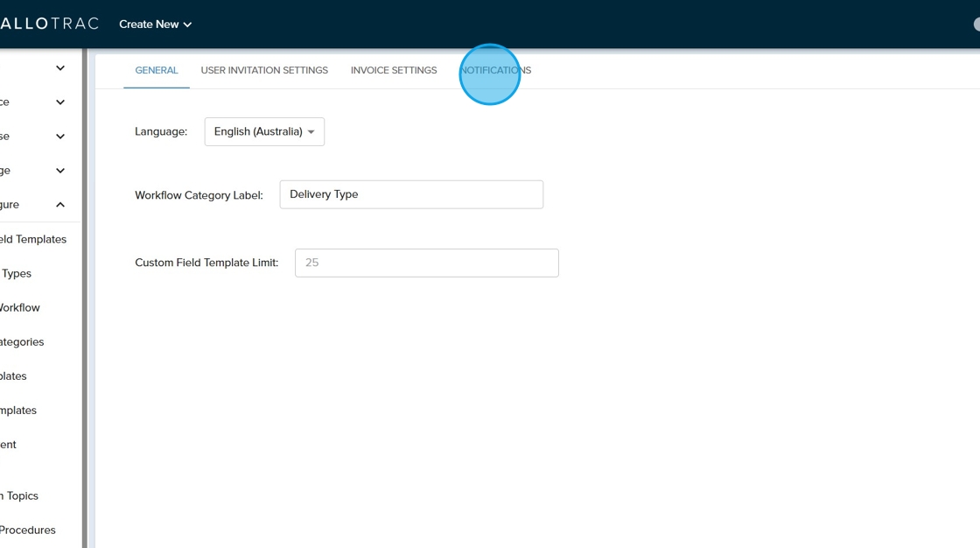This screenshot has width=980, height=548.
Task: Click the Custom Field Template Limit field
Action: [x=426, y=263]
